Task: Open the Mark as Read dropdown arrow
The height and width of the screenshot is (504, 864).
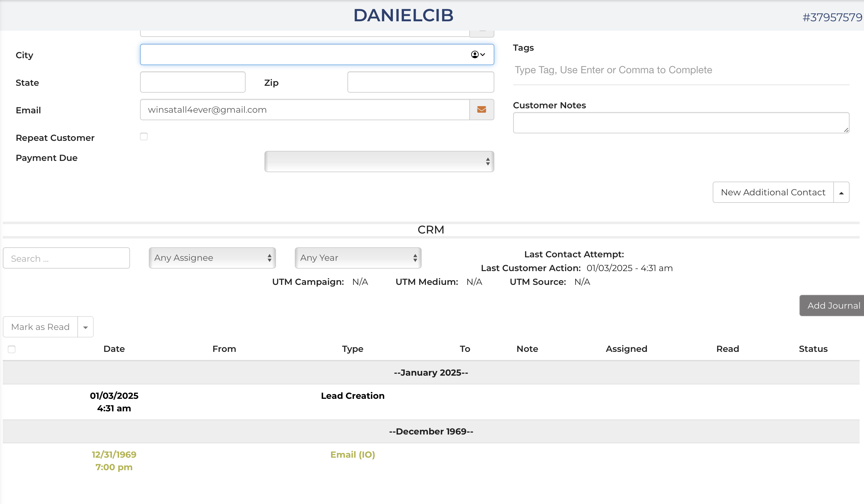Action: click(x=86, y=327)
